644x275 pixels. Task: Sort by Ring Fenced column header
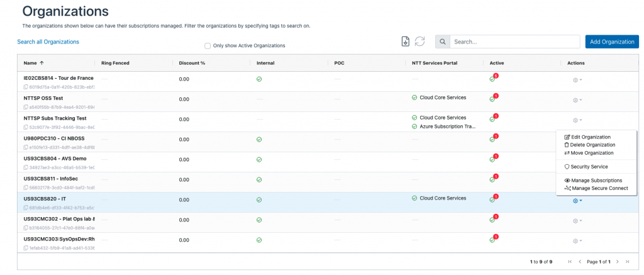[116, 63]
